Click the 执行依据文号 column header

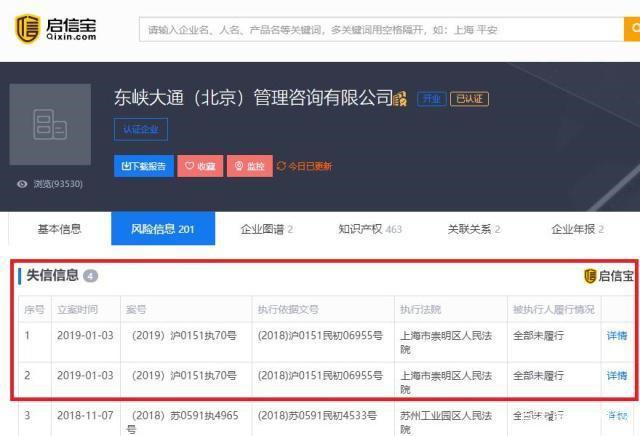tap(288, 309)
